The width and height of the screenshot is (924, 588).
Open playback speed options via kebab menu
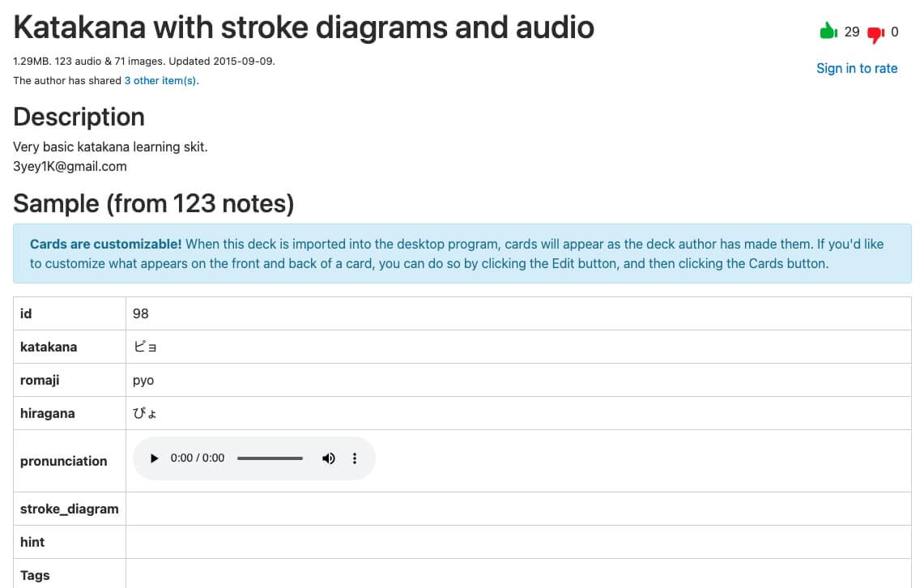point(354,458)
